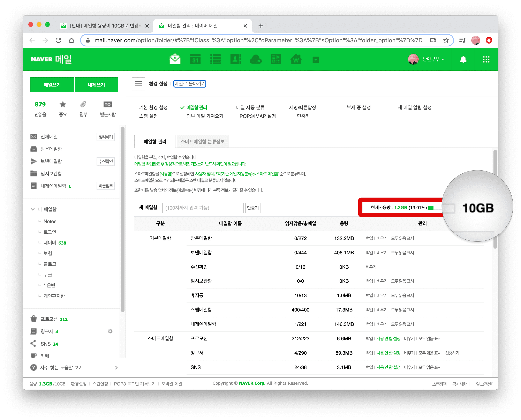Viewport: 521px width, 420px height.
Task: Click 사용 안함 설정 for 프로모션 row
Action: pyautogui.click(x=388, y=338)
